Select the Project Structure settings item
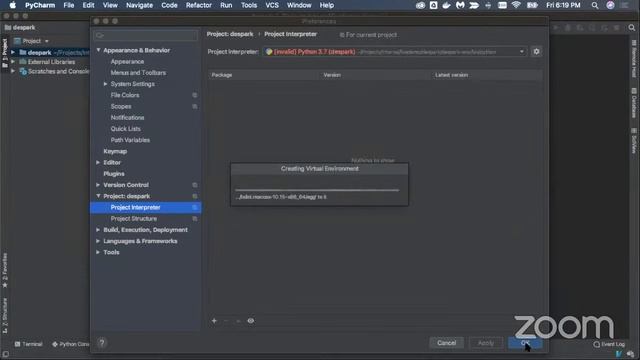Screen dimensions: 640x360 coord(133,219)
